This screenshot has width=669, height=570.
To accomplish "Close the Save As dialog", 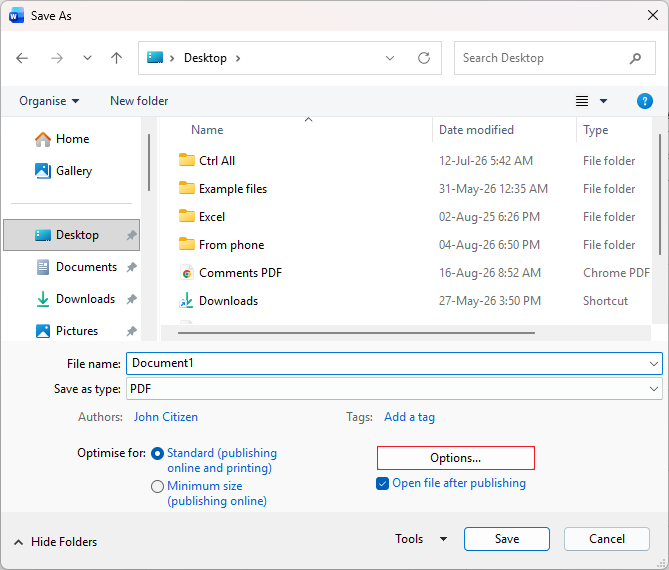I will tap(652, 16).
